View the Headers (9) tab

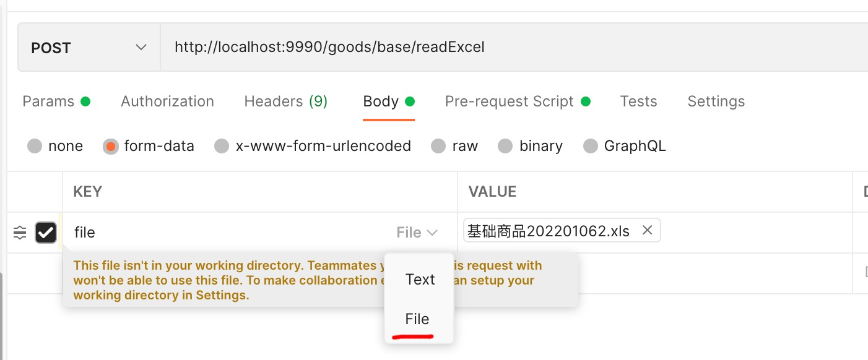click(286, 101)
